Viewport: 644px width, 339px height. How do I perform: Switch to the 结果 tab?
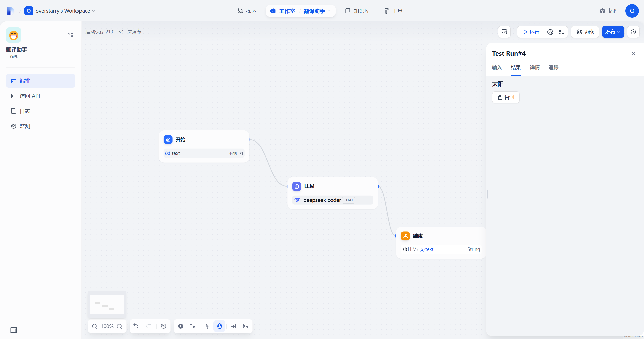click(x=516, y=67)
